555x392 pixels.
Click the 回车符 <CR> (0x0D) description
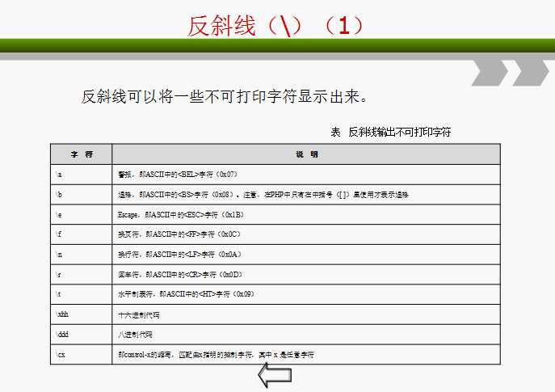pyautogui.click(x=306, y=275)
